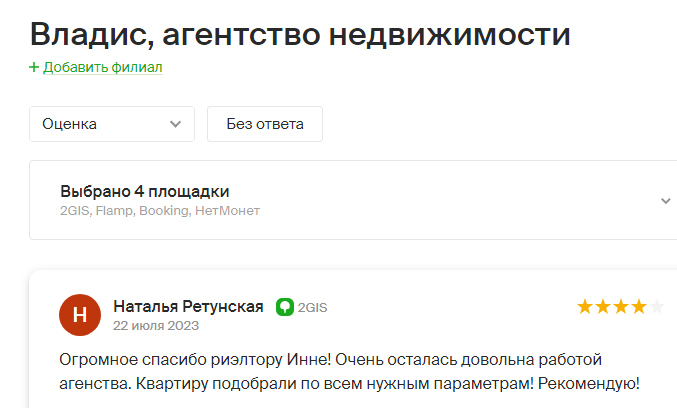
Task: Click the review date 22 июля 2023
Action: coord(156,326)
